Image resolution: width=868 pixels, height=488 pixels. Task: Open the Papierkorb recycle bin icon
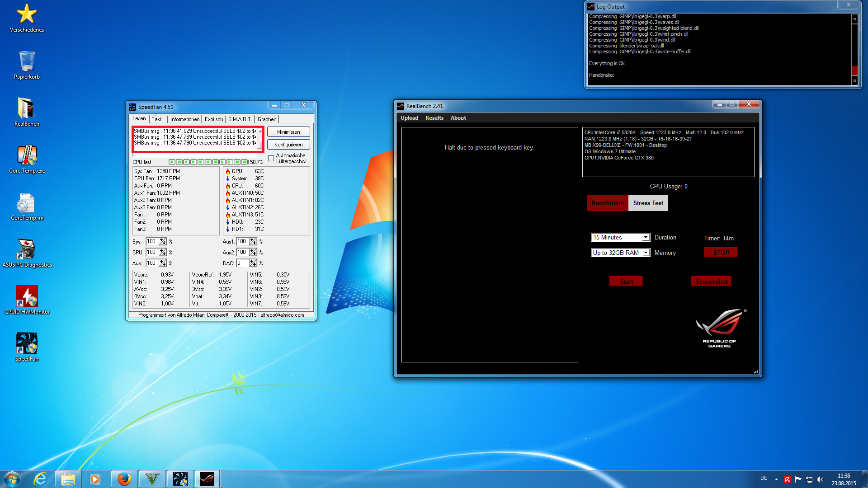27,61
